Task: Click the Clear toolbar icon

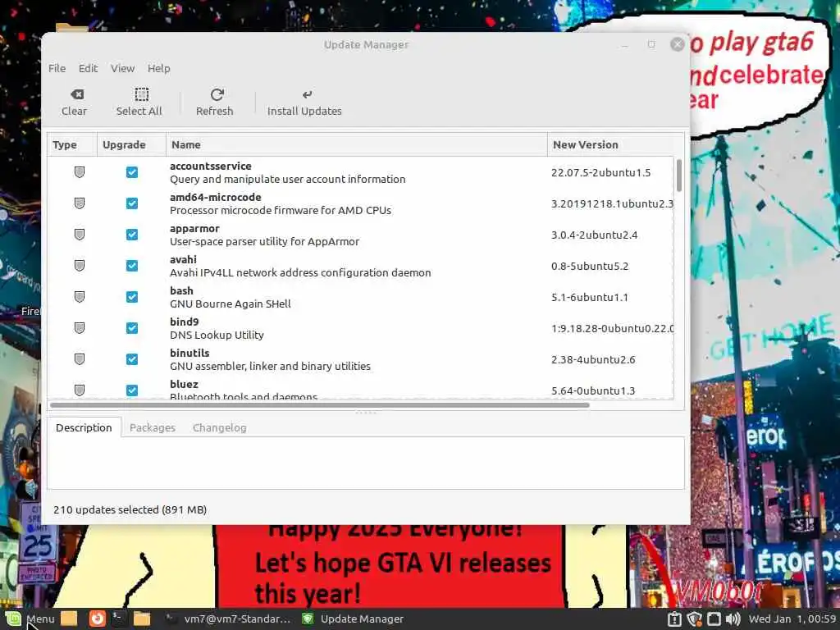Action: [76, 94]
